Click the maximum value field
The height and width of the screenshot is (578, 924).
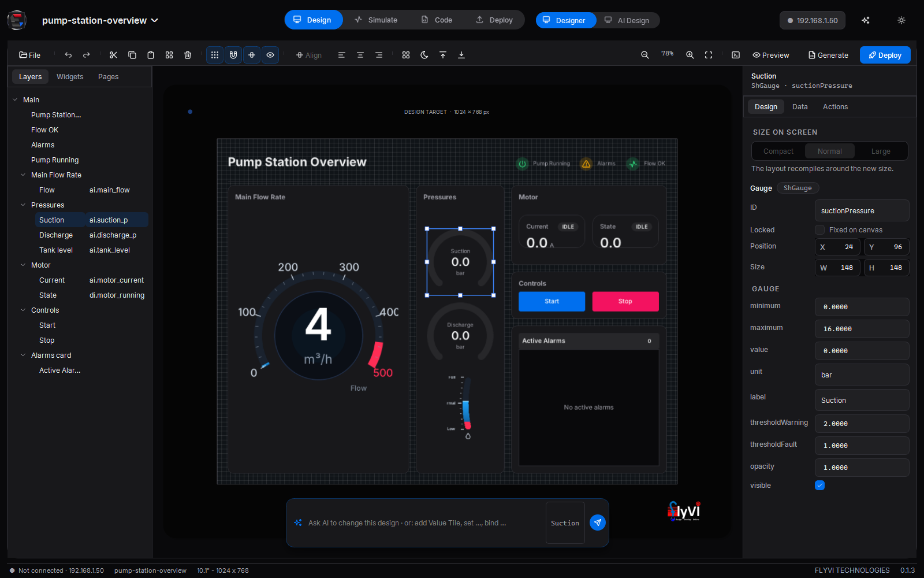point(862,329)
